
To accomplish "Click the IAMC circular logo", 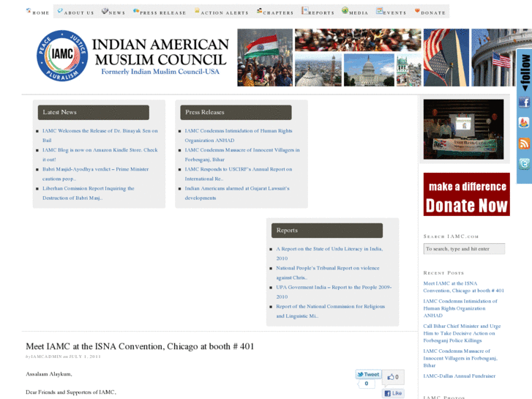I will (62, 56).
